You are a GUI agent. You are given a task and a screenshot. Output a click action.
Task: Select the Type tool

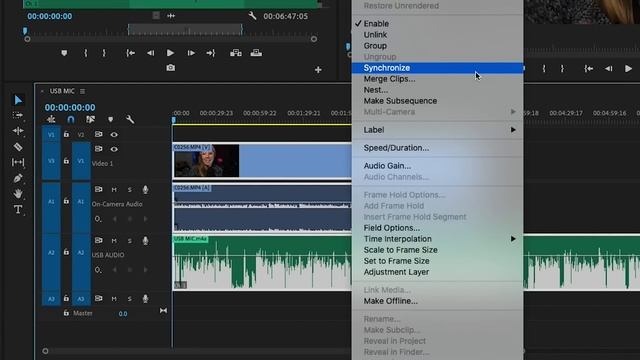pos(18,209)
